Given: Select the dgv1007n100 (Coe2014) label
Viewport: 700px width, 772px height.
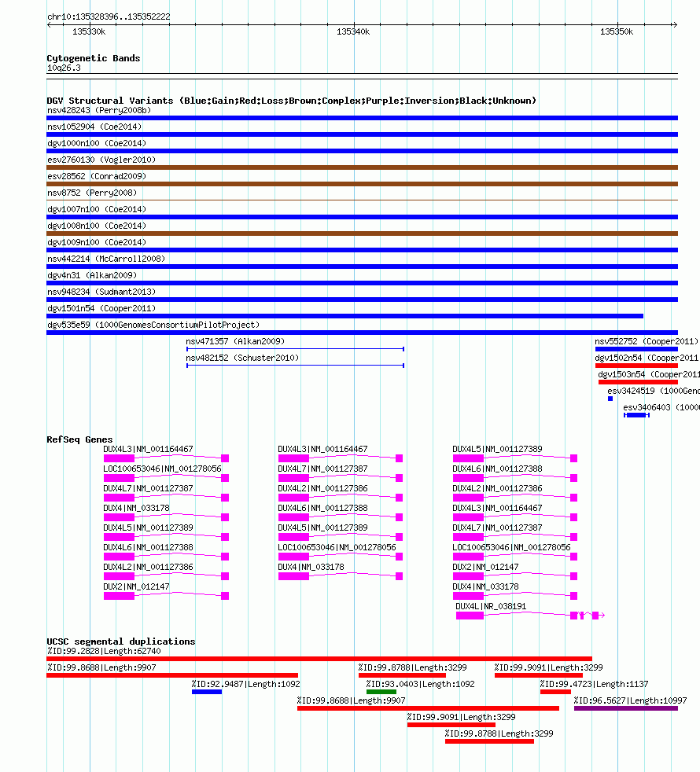Looking at the screenshot, I should pos(97,209).
